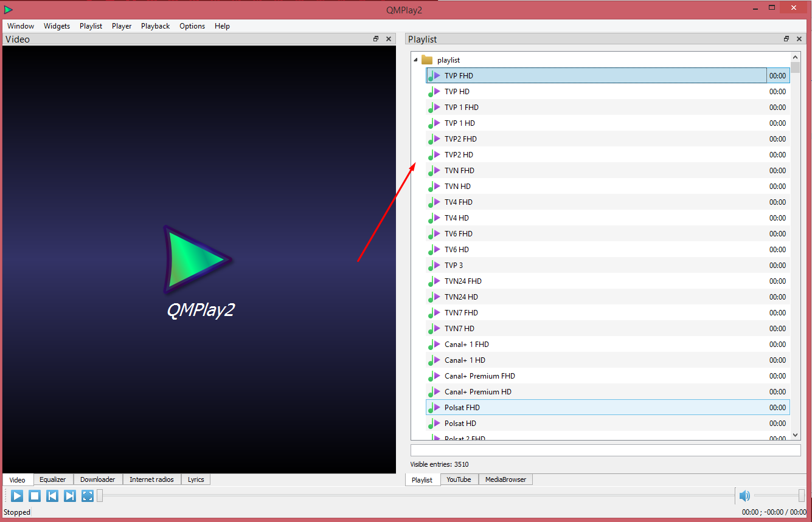
Task: Select the TV4 HD entry
Action: [x=608, y=218]
